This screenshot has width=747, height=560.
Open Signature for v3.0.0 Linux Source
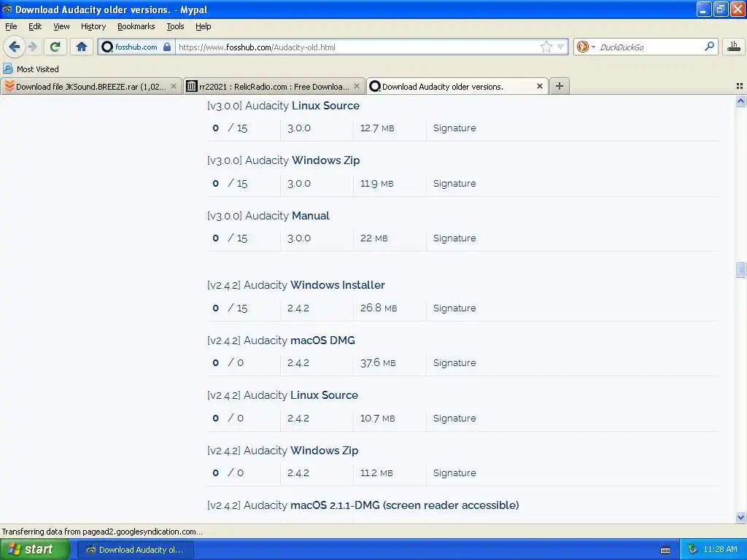tap(454, 128)
